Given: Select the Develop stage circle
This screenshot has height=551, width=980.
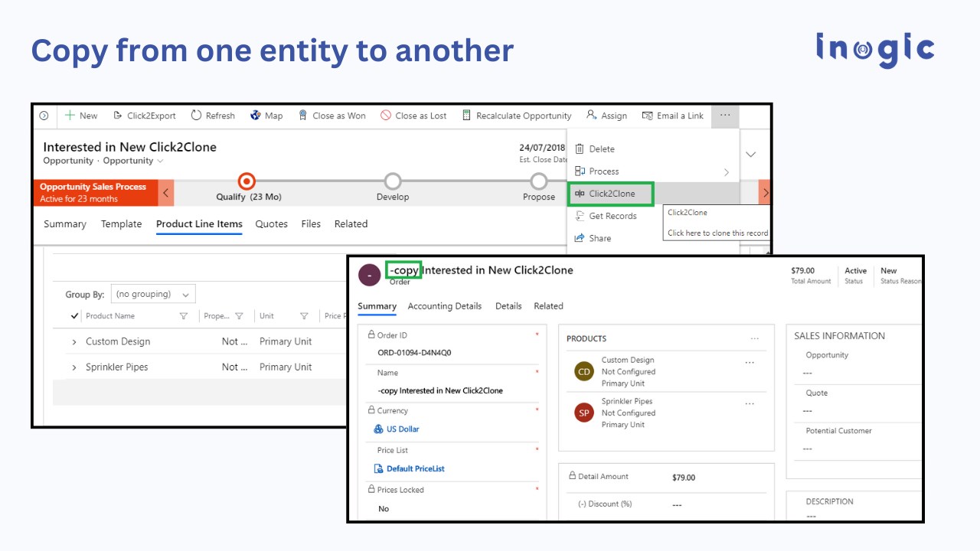Looking at the screenshot, I should 393,181.
